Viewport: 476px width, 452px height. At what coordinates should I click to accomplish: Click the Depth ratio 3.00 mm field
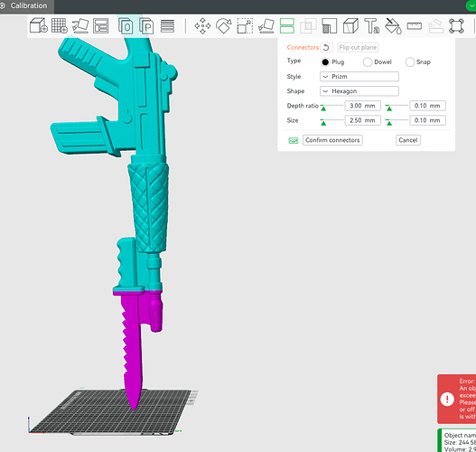click(363, 106)
